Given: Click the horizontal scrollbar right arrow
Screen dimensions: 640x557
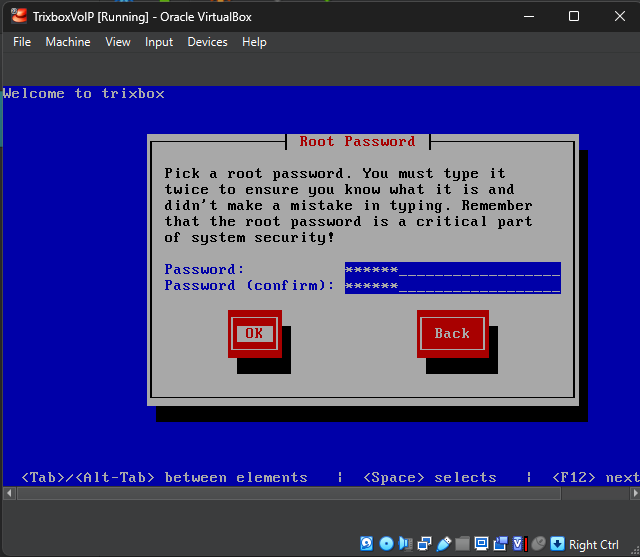Looking at the screenshot, I should click(x=635, y=493).
